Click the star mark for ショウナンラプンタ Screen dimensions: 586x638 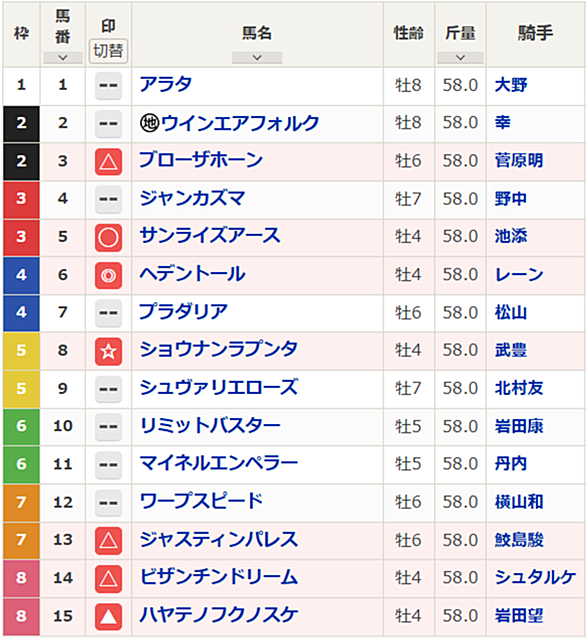pos(108,351)
